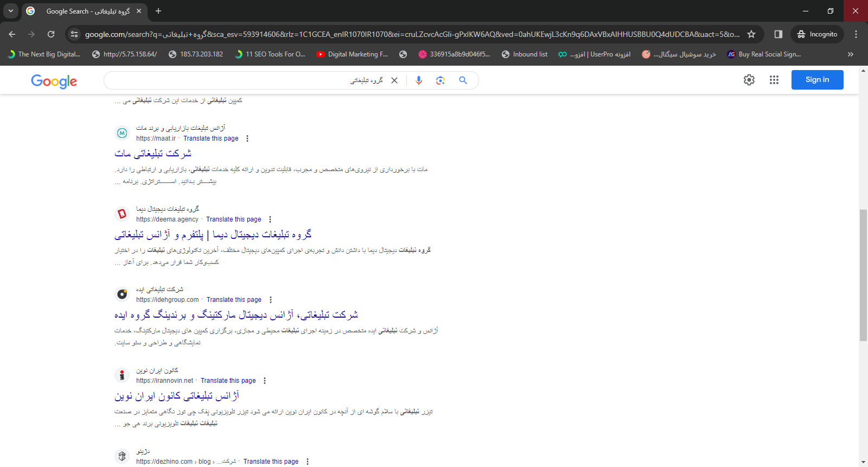Clear the search box text

tap(394, 80)
